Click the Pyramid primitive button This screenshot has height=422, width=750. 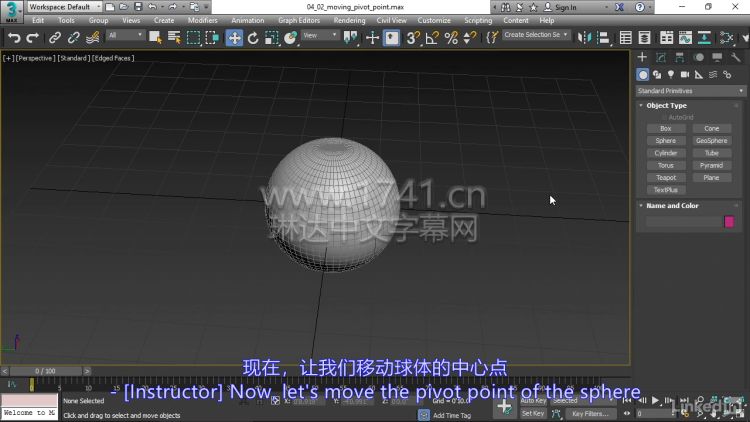[712, 165]
